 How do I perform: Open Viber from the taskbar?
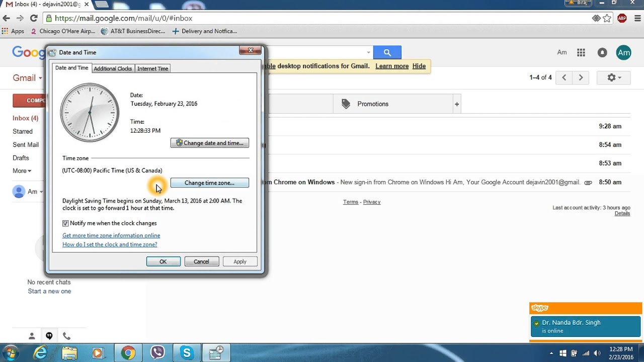pyautogui.click(x=157, y=353)
